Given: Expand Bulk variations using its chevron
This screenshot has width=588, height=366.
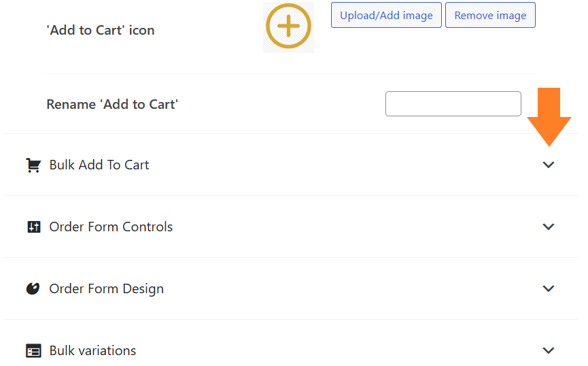Looking at the screenshot, I should (549, 350).
